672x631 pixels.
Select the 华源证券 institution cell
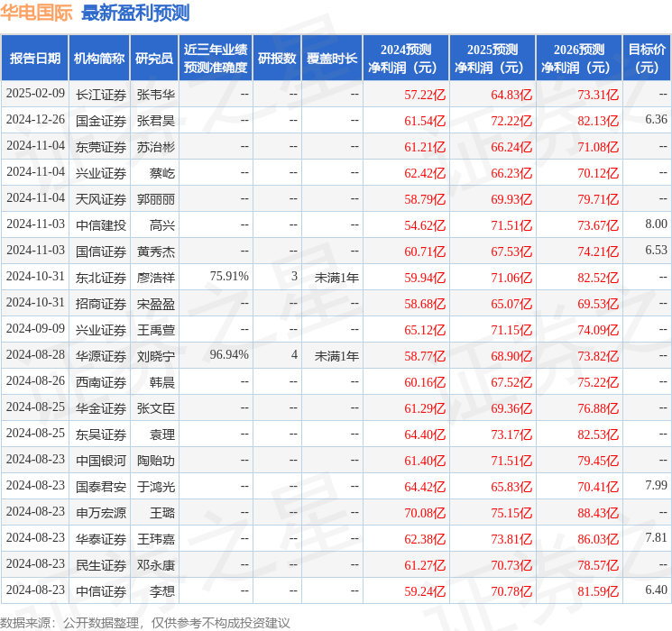coord(101,356)
